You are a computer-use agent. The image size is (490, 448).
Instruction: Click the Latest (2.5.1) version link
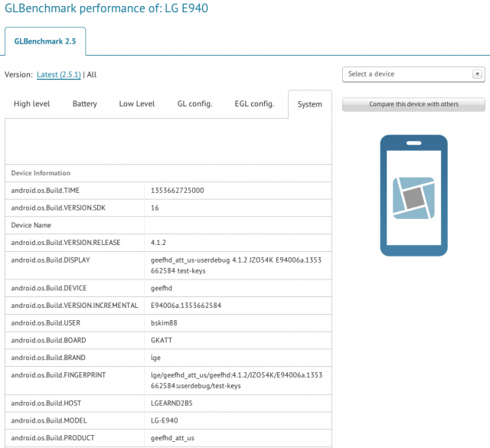click(59, 75)
